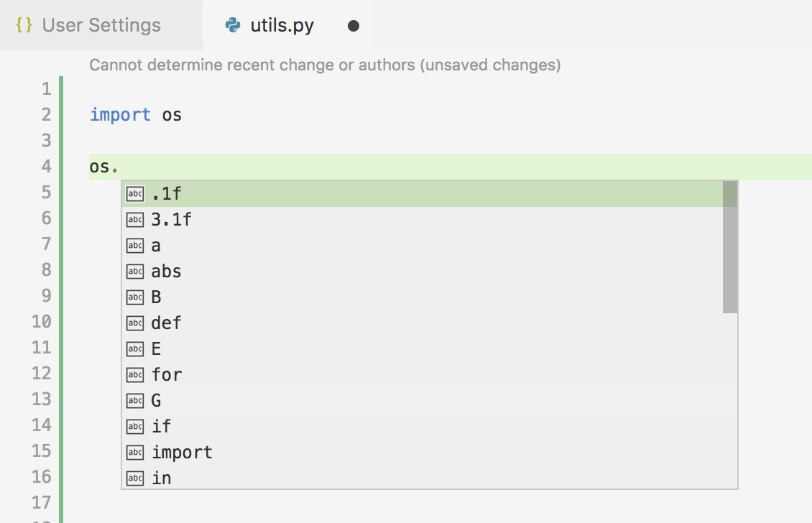
Task: Click line number 4 in the gutter
Action: [46, 166]
